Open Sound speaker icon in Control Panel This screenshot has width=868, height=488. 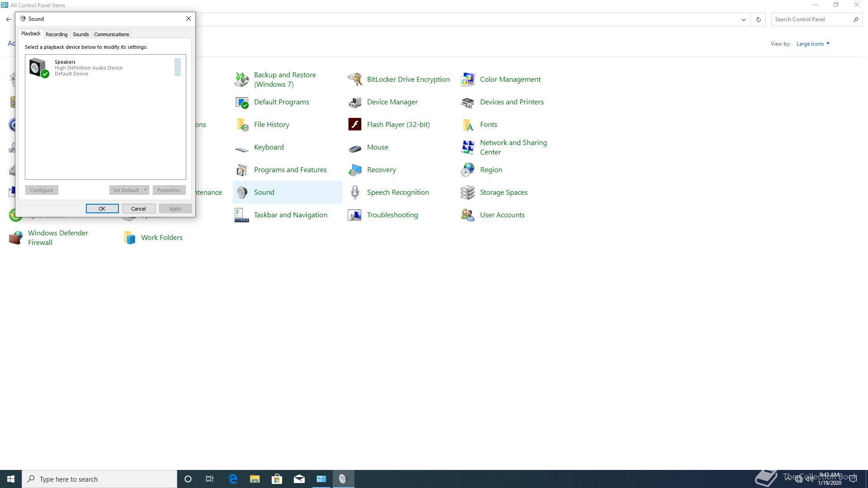[242, 192]
